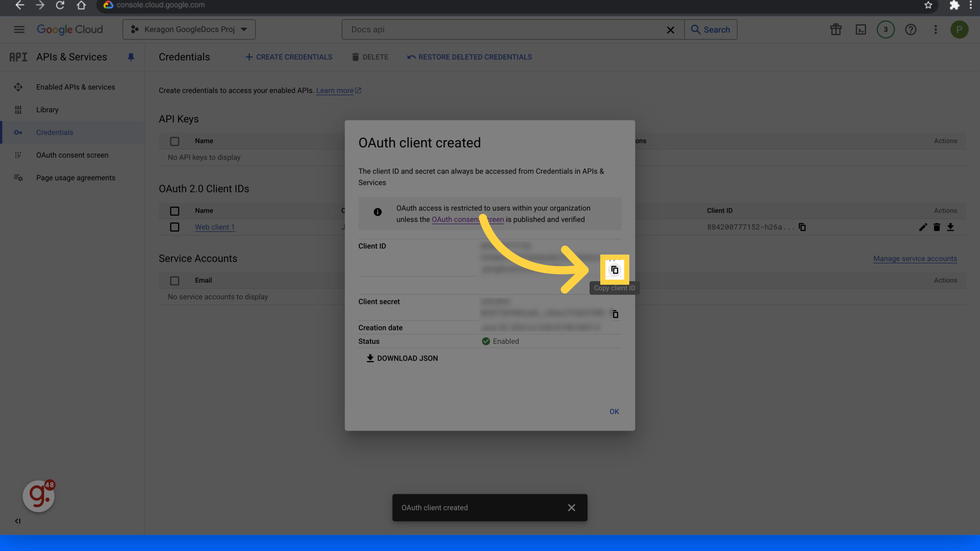This screenshot has height=551, width=980.
Task: Toggle Service Accounts header checkbox
Action: (175, 281)
